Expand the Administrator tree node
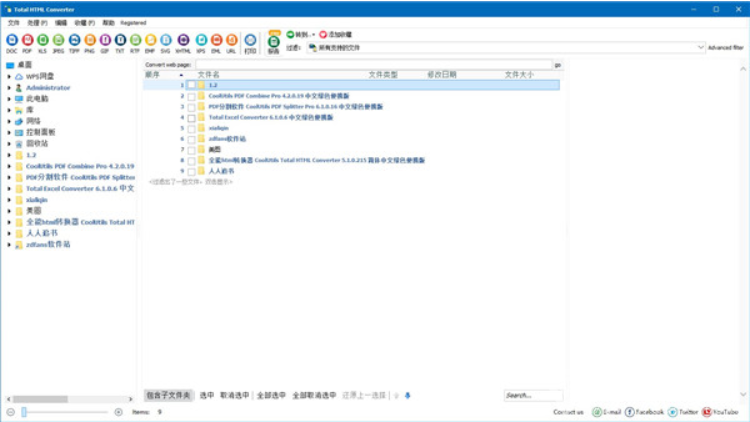The image size is (750, 422). (x=9, y=88)
